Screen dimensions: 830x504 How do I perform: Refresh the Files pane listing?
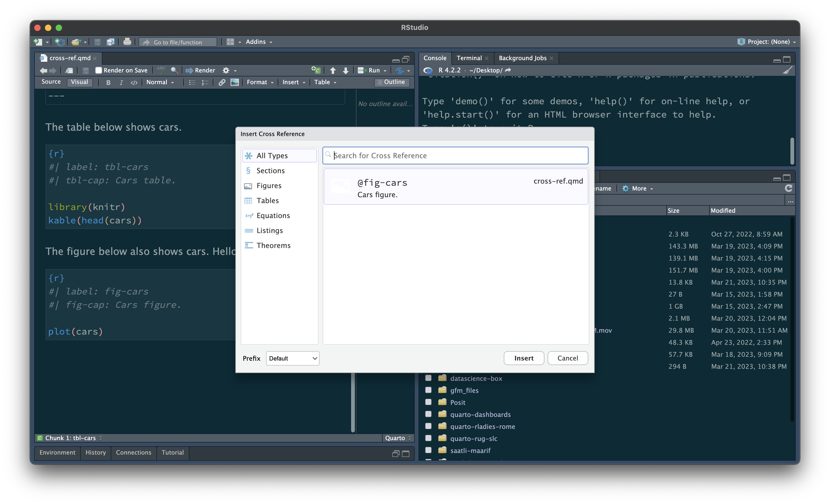pos(789,188)
